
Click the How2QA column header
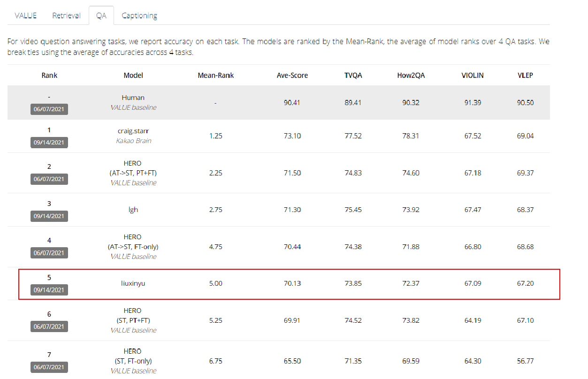click(x=411, y=76)
